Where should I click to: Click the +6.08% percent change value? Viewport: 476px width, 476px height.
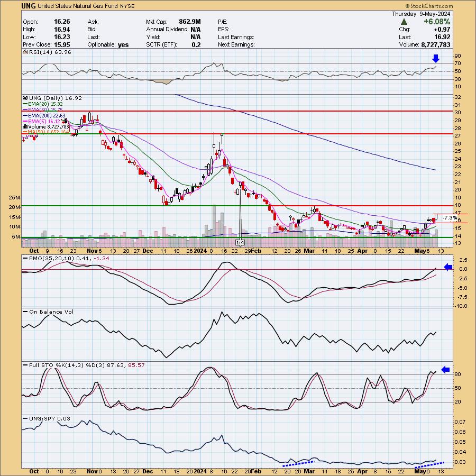(x=437, y=22)
